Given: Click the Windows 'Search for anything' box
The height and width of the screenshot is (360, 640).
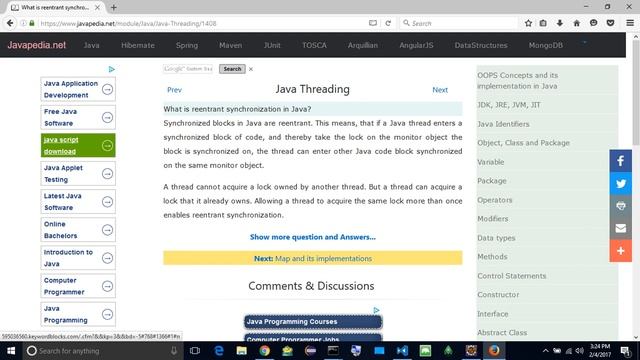Looking at the screenshot, I should [x=101, y=351].
